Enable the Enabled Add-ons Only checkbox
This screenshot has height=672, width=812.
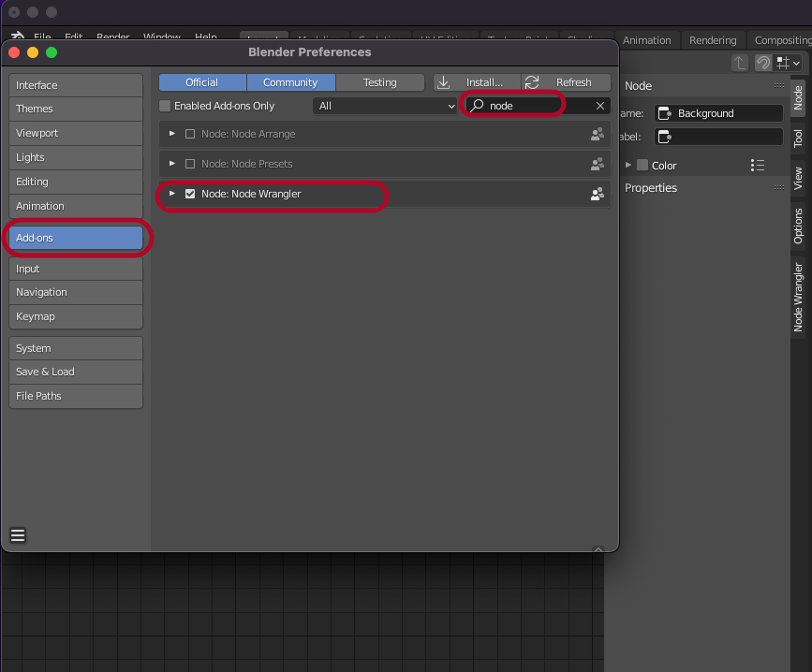[165, 106]
